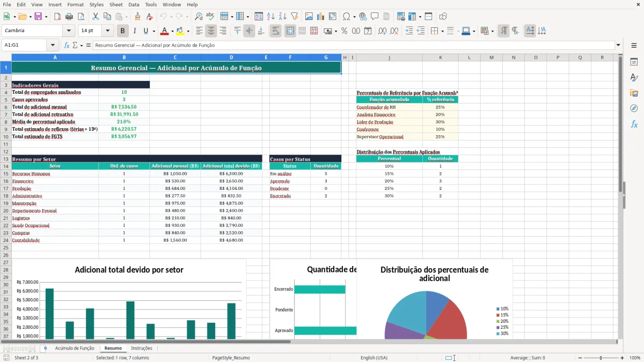
Task: Run the spelling check icon
Action: tap(210, 17)
